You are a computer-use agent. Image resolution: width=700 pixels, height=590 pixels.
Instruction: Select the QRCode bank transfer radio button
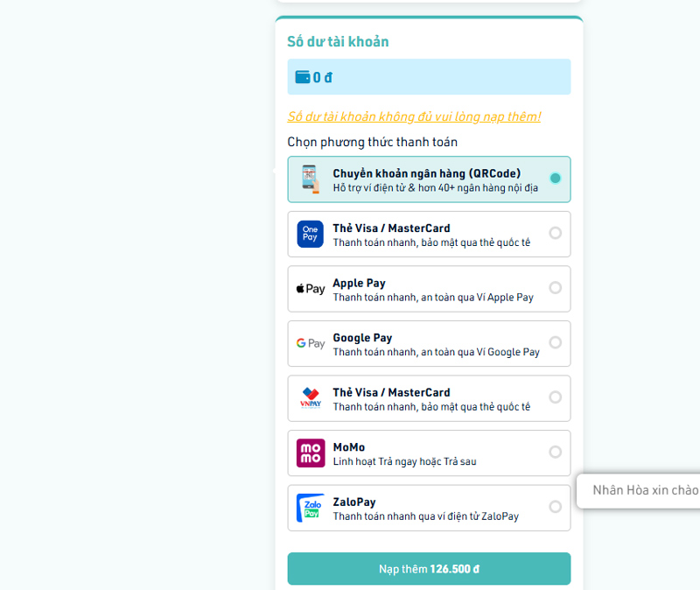[555, 179]
